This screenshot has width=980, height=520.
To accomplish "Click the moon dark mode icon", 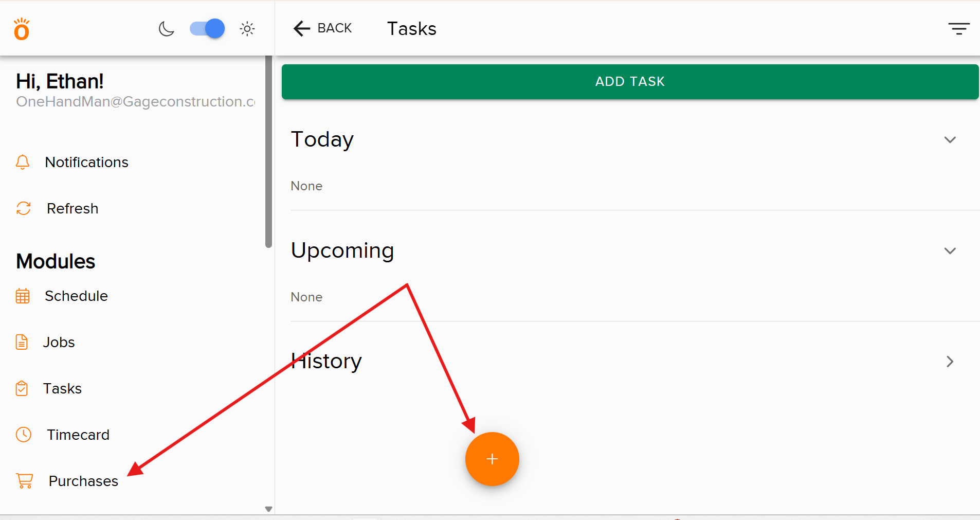I will 166,29.
